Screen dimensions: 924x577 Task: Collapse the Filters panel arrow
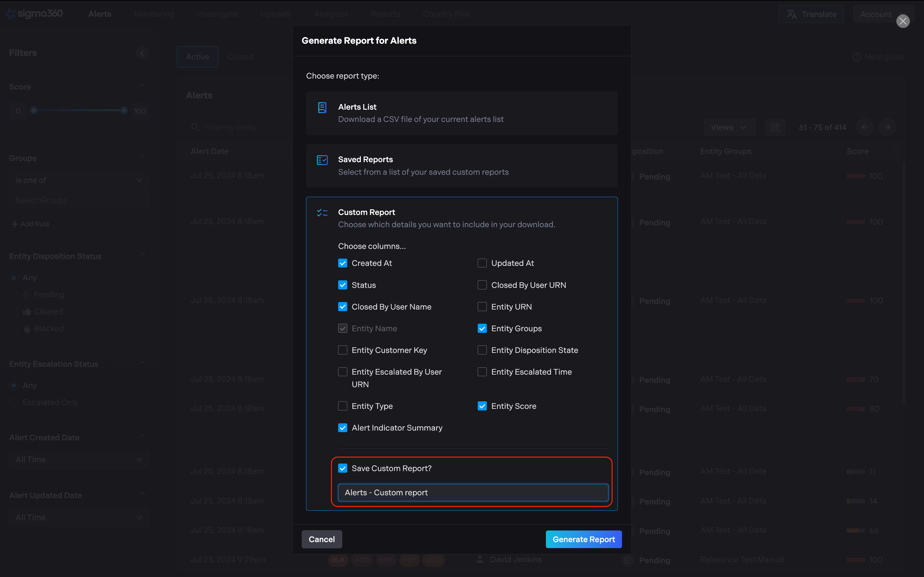point(142,53)
